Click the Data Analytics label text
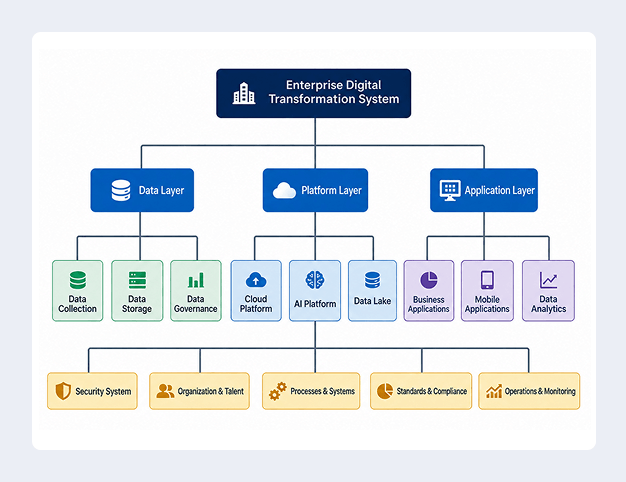Image resolution: width=626 pixels, height=482 pixels. point(549,304)
